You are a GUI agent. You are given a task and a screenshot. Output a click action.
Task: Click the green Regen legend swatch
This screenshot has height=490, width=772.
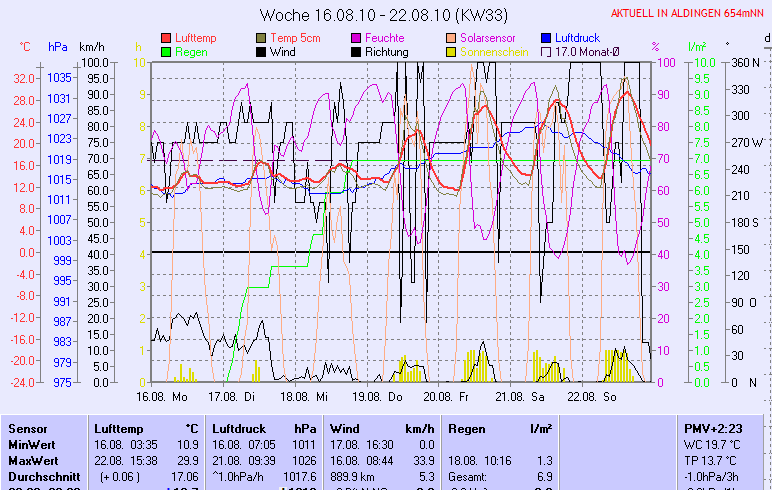(166, 51)
